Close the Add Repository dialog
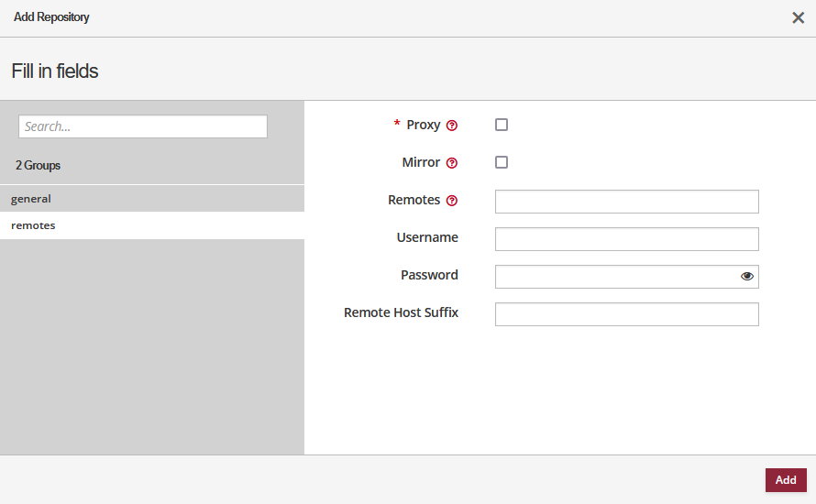 [x=798, y=17]
